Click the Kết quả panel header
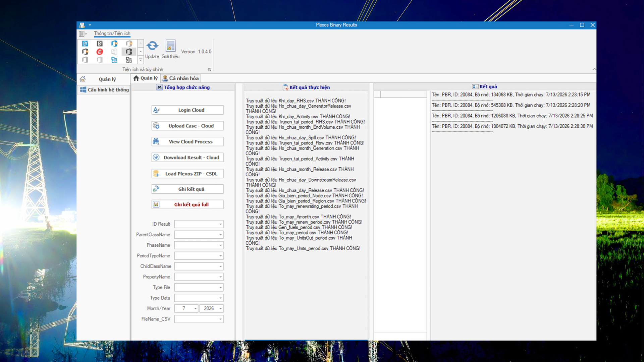The height and width of the screenshot is (362, 644). [x=485, y=86]
